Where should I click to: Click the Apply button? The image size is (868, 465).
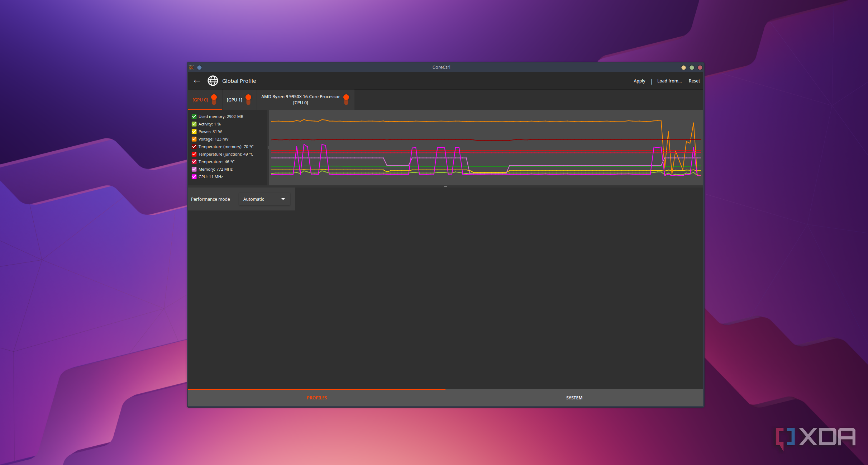point(639,81)
